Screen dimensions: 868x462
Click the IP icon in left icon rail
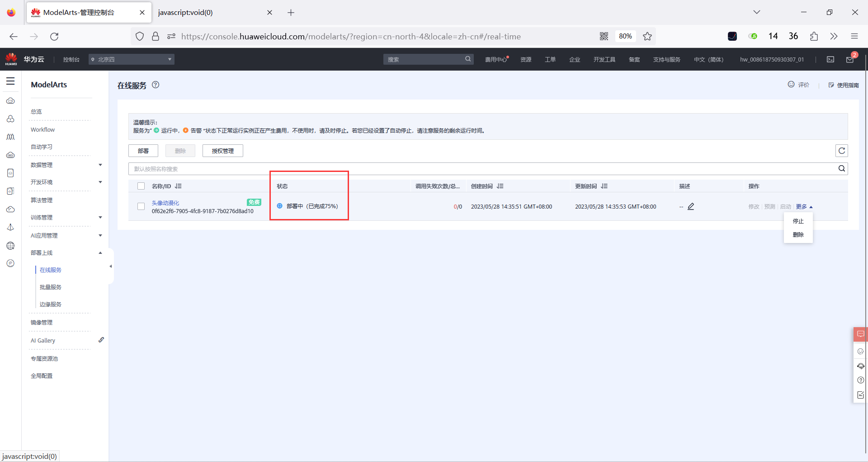point(10,263)
